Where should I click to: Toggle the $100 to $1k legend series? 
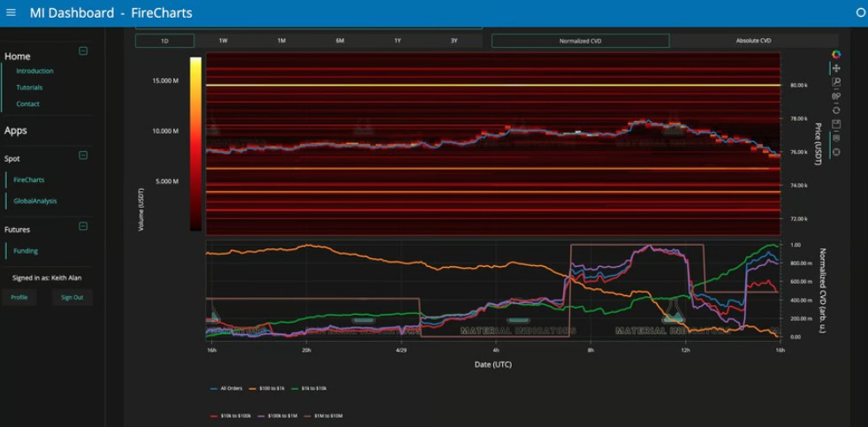[266, 389]
